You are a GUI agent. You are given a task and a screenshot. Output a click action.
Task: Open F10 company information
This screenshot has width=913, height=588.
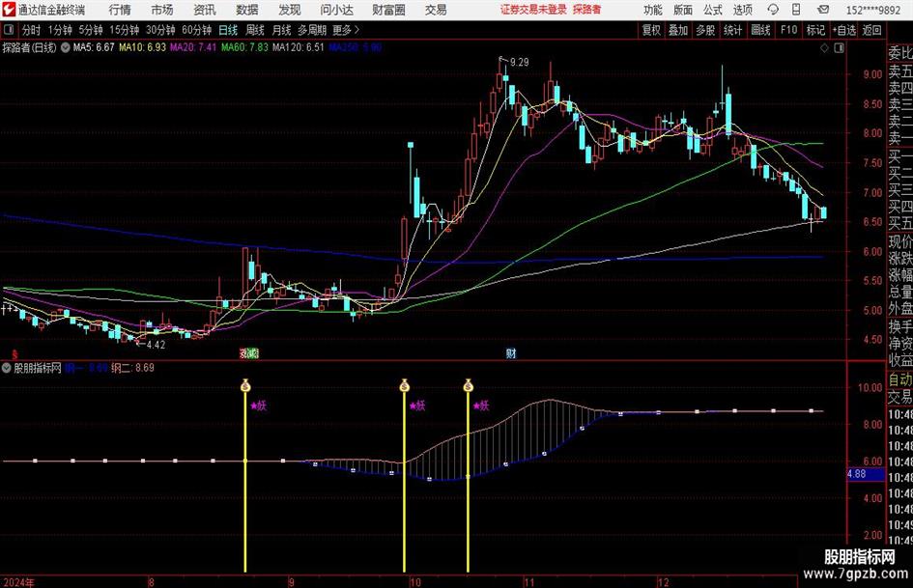789,30
